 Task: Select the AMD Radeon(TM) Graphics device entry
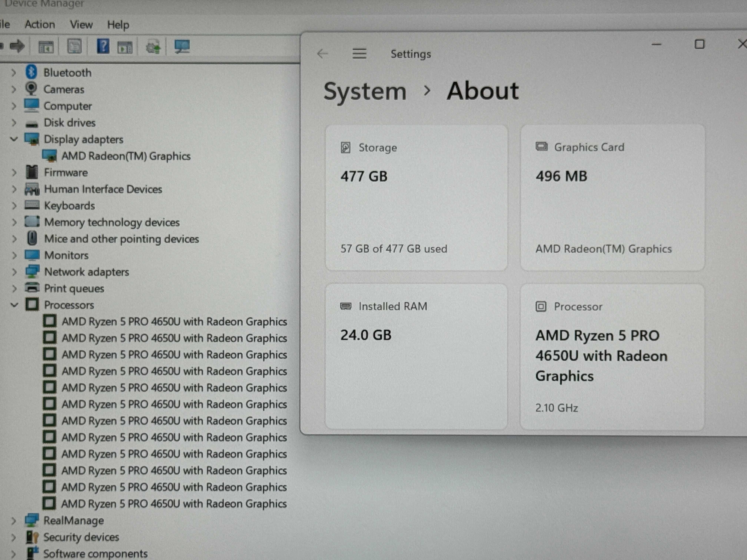126,156
